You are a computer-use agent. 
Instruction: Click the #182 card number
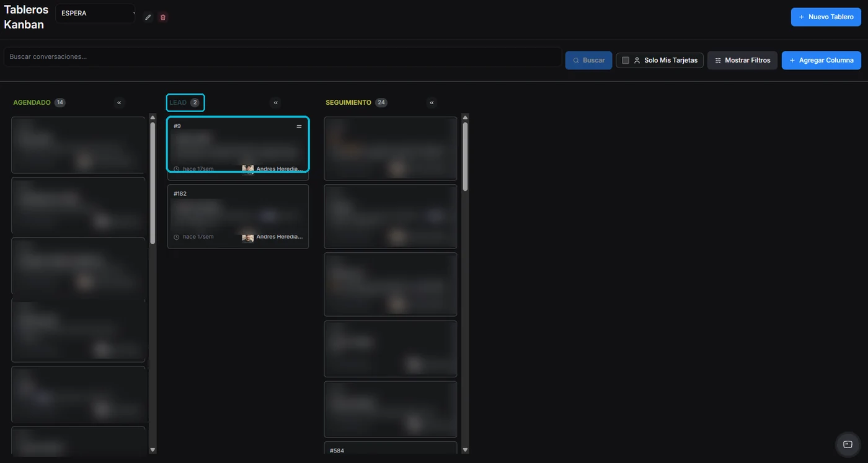tap(180, 193)
